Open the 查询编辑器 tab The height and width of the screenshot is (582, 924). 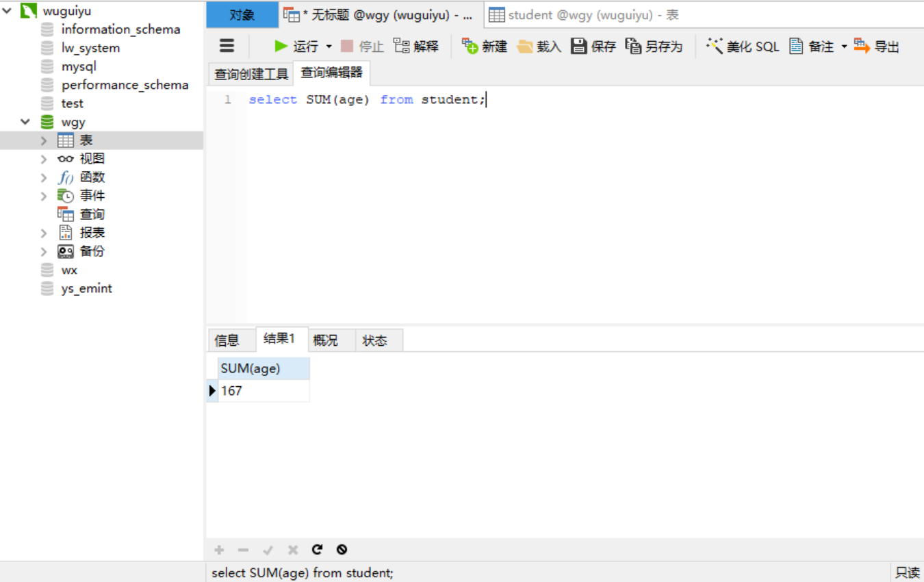(x=332, y=73)
